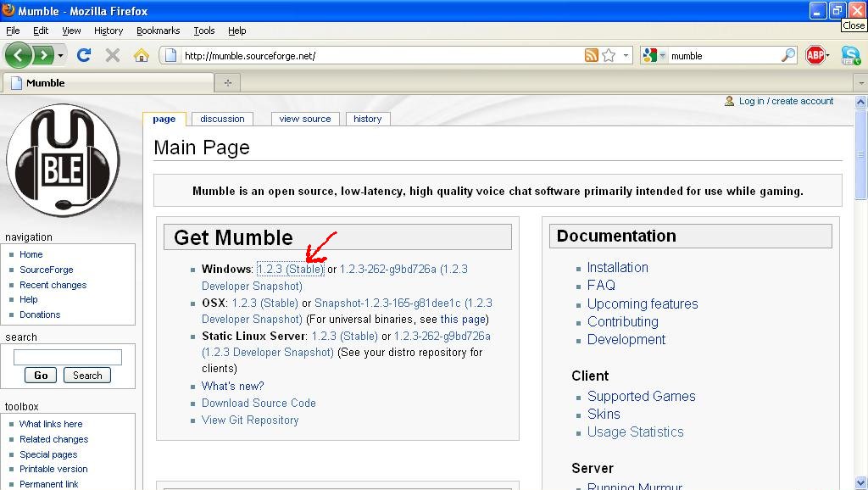The width and height of the screenshot is (868, 490).
Task: Open the Edit menu
Action: click(x=41, y=31)
